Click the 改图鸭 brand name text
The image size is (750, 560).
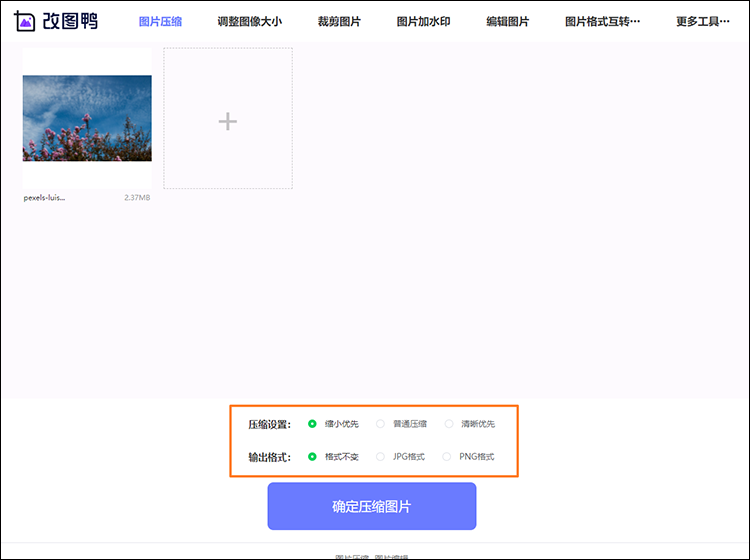click(x=69, y=21)
